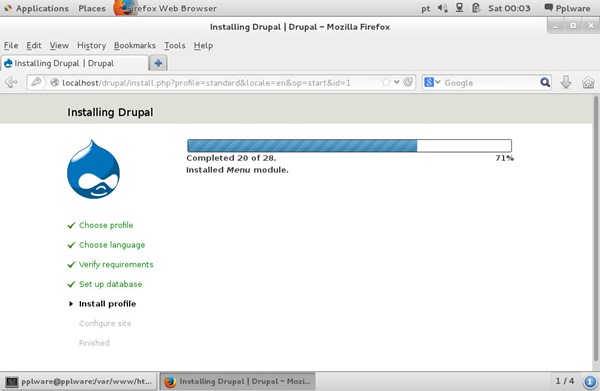600x391 pixels.
Task: Open a new tab with plus button
Action: point(158,63)
